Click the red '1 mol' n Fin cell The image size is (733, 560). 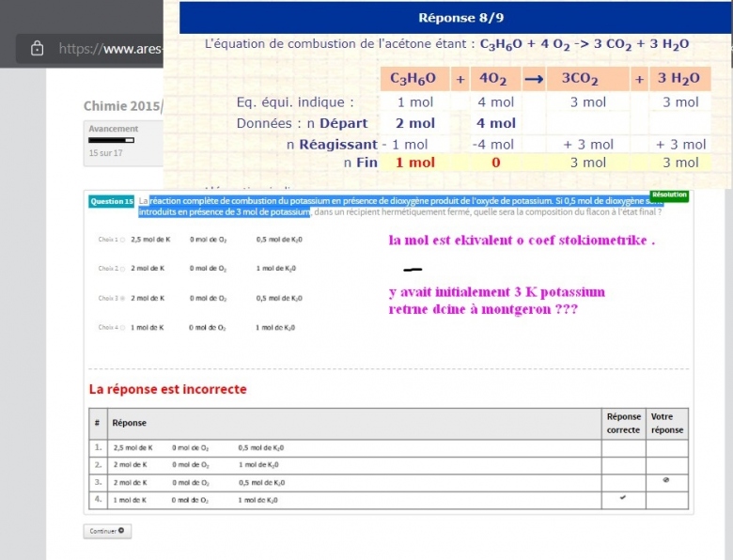coord(415,163)
